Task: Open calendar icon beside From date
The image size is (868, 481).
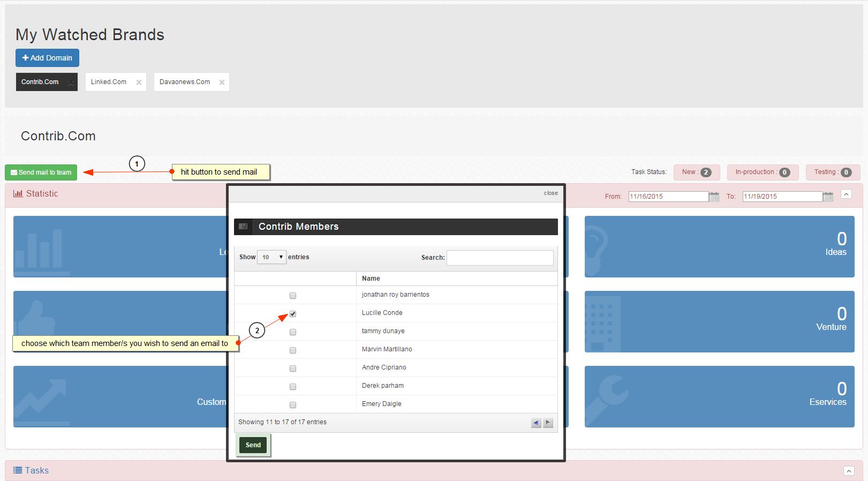Action: [714, 197]
